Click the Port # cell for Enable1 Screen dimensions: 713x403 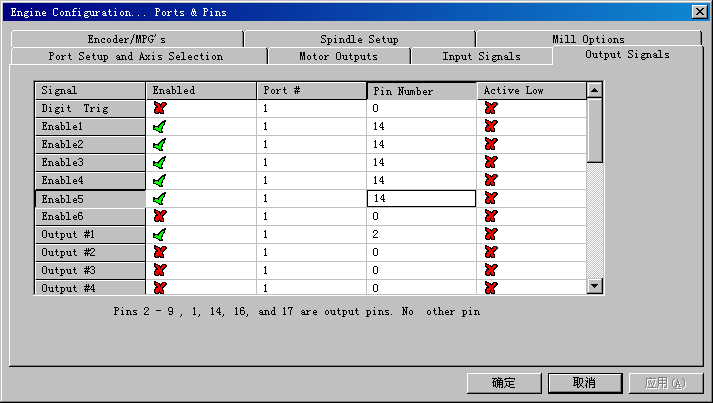point(311,126)
